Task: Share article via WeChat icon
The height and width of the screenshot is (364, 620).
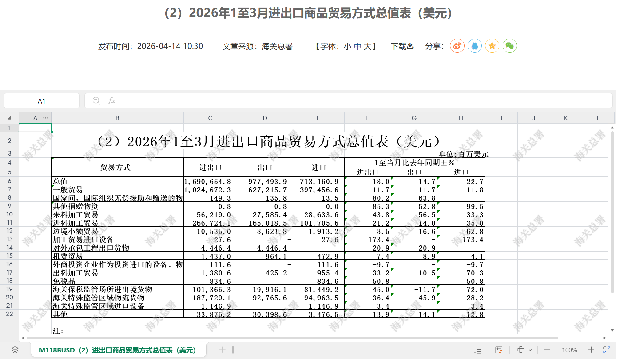Action: [510, 46]
